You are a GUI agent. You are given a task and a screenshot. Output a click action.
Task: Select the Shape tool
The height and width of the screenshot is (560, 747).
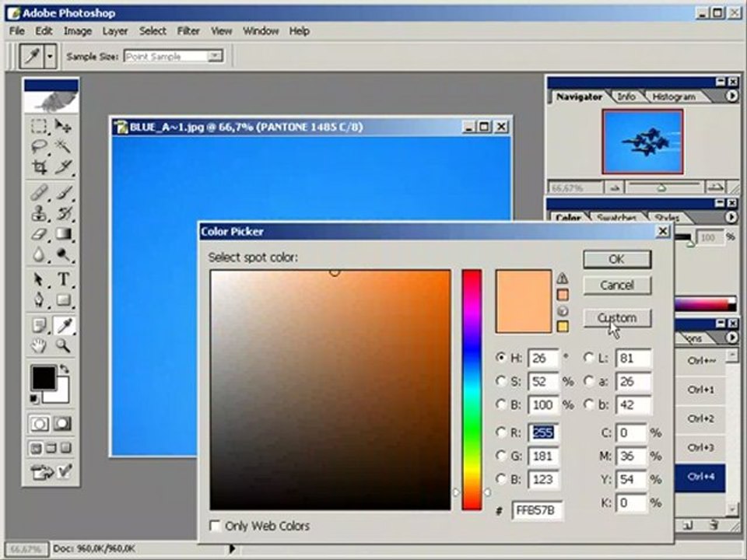tap(63, 300)
